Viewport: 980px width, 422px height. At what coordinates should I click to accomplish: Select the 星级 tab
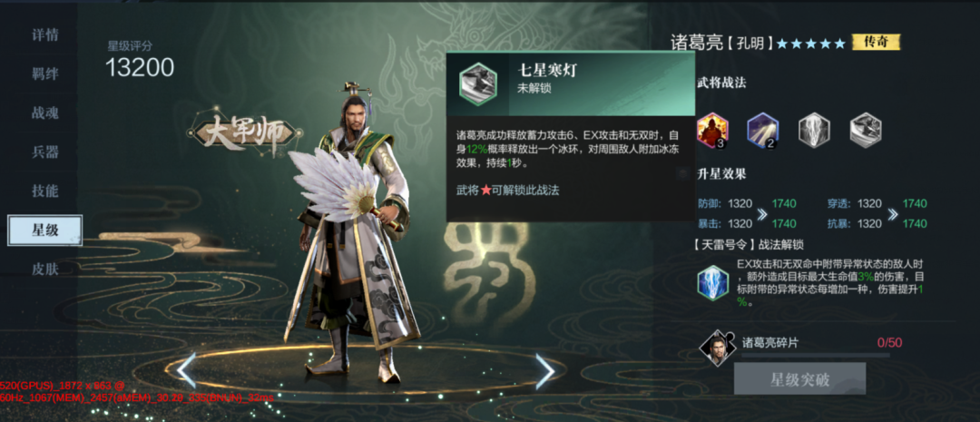[45, 231]
